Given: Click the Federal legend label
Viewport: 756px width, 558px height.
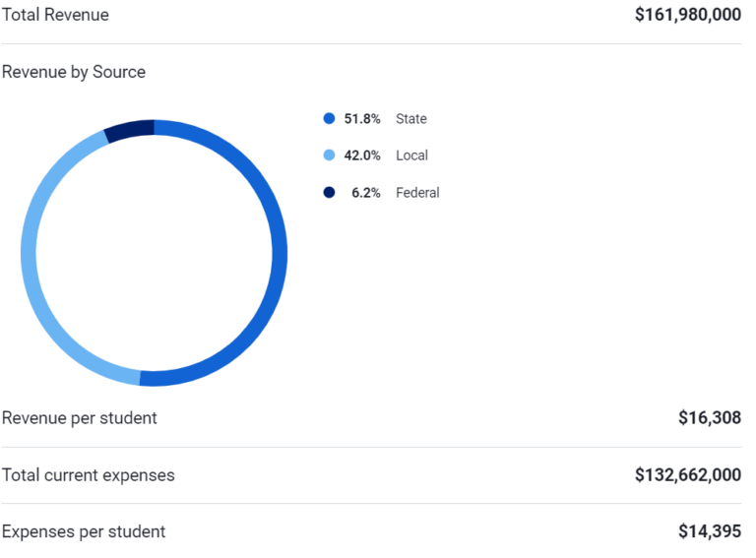Looking at the screenshot, I should (417, 193).
